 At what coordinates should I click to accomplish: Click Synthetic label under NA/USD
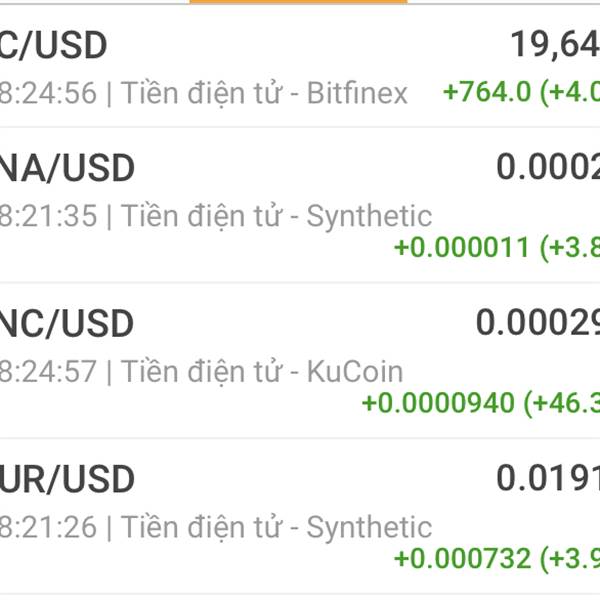pyautogui.click(x=369, y=217)
